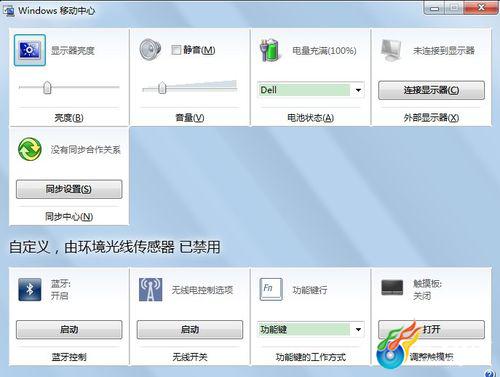Click the 蓝牙控制 label

click(69, 357)
